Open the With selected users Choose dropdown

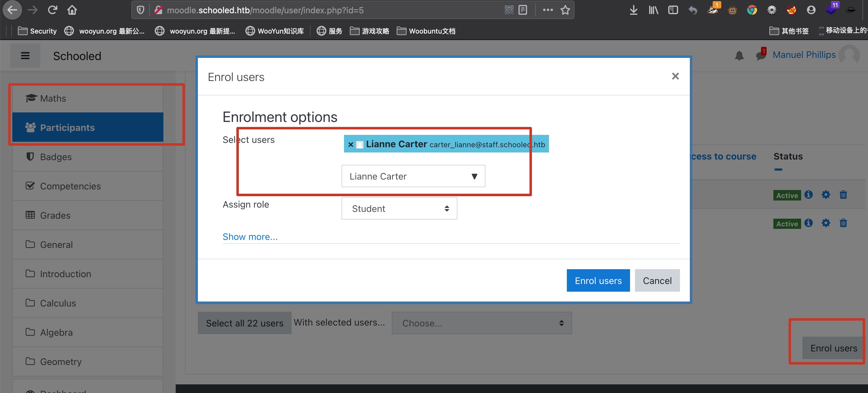(x=481, y=323)
